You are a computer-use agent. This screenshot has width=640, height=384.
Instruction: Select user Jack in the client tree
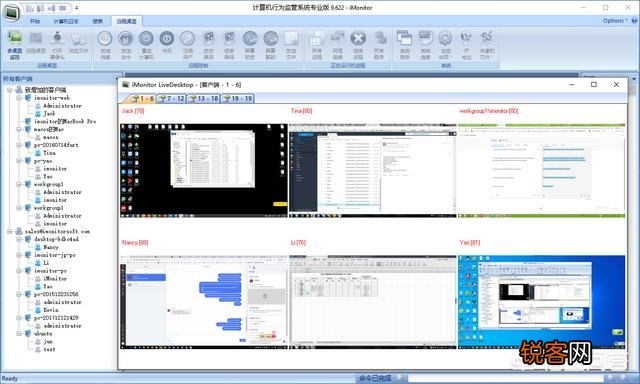click(x=49, y=113)
